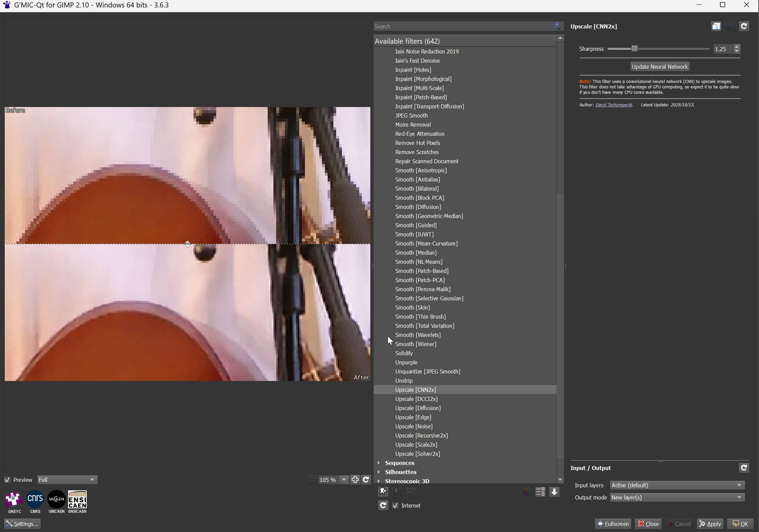Click update filters refresh icon beside Internet
The width and height of the screenshot is (759, 532).
pyautogui.click(x=383, y=506)
